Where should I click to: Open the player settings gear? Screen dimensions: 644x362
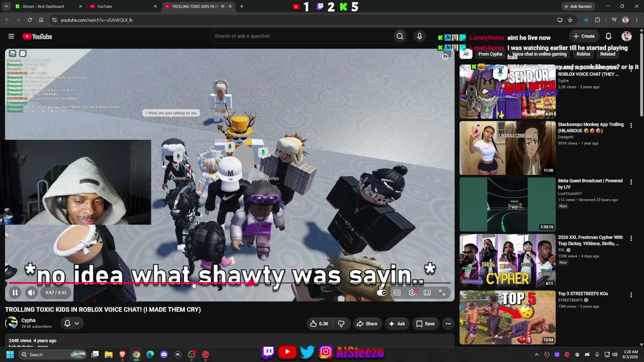click(412, 293)
